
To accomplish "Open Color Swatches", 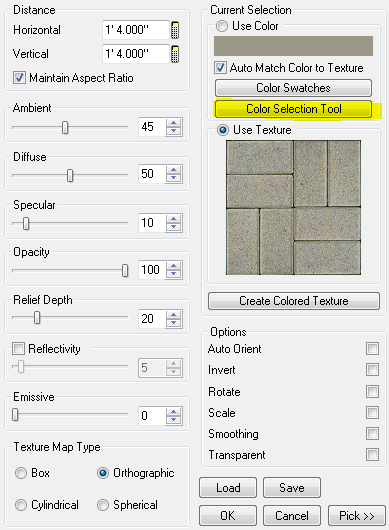I will click(293, 88).
